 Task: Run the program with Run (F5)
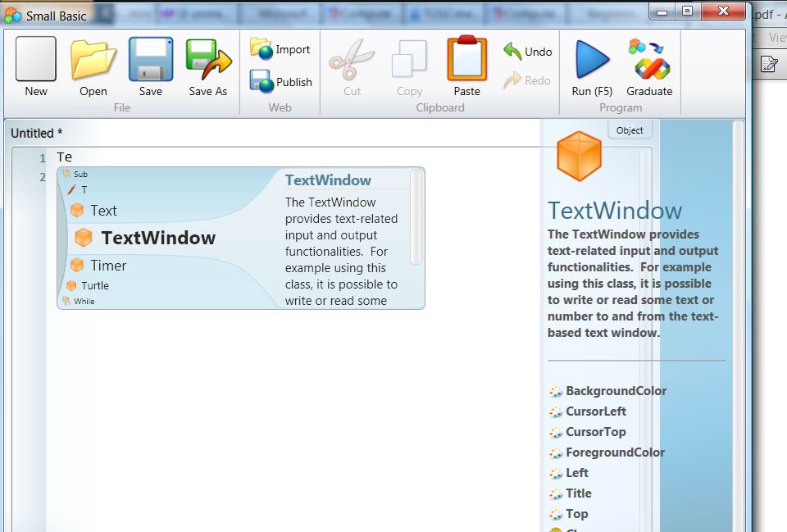592,68
